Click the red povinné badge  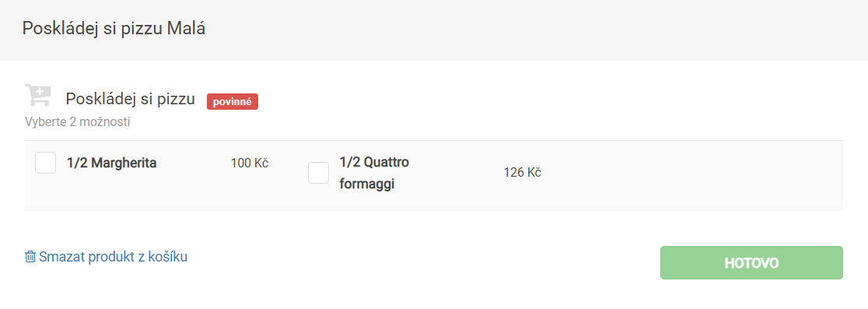point(233,101)
